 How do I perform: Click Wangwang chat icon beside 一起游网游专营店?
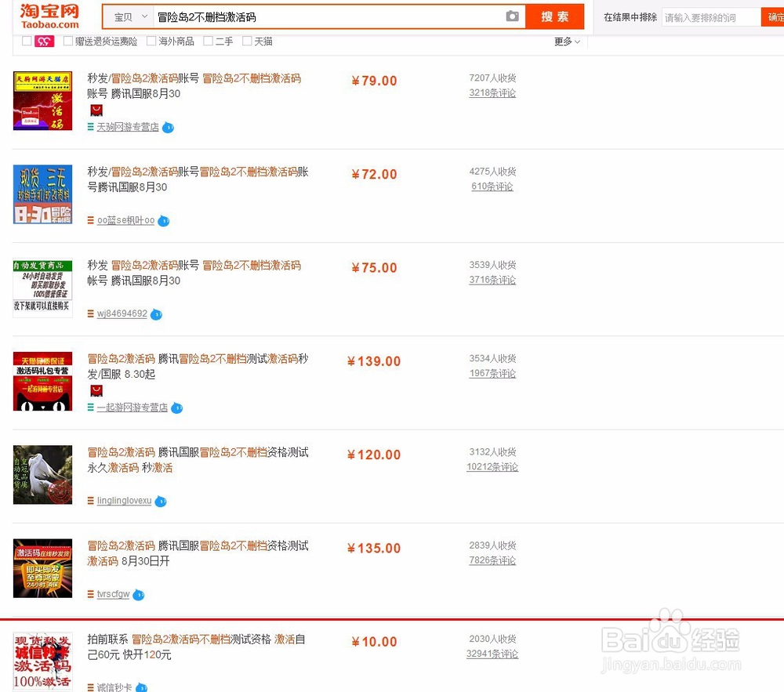177,408
